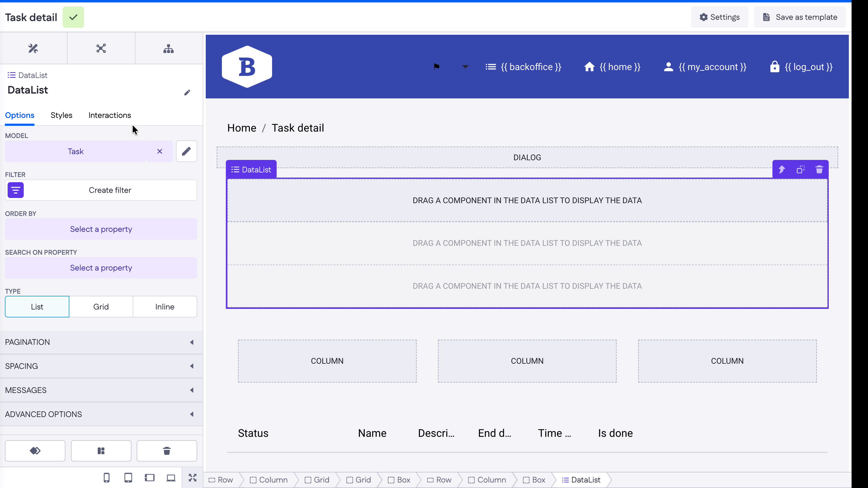Open page Settings
868x488 pixels.
pyautogui.click(x=719, y=17)
